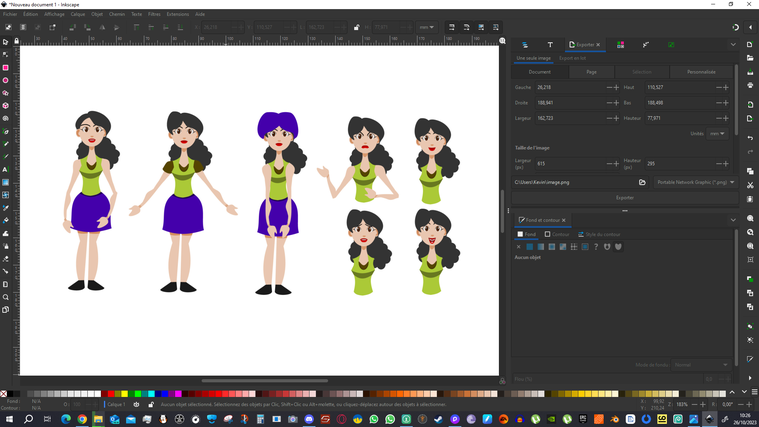This screenshot has width=759, height=427.
Task: Open the export Unités mm dropdown
Action: [716, 133]
